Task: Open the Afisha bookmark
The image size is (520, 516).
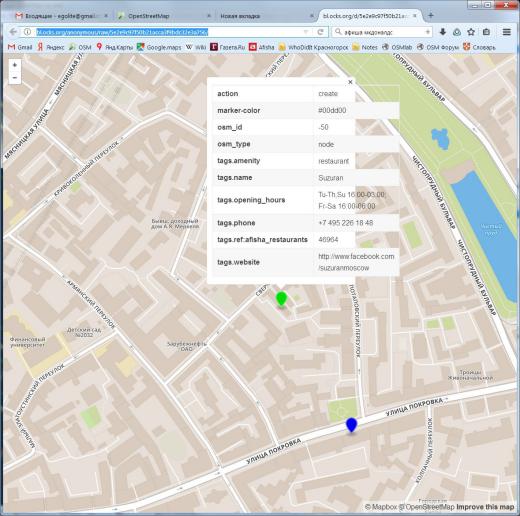Action: [x=262, y=47]
